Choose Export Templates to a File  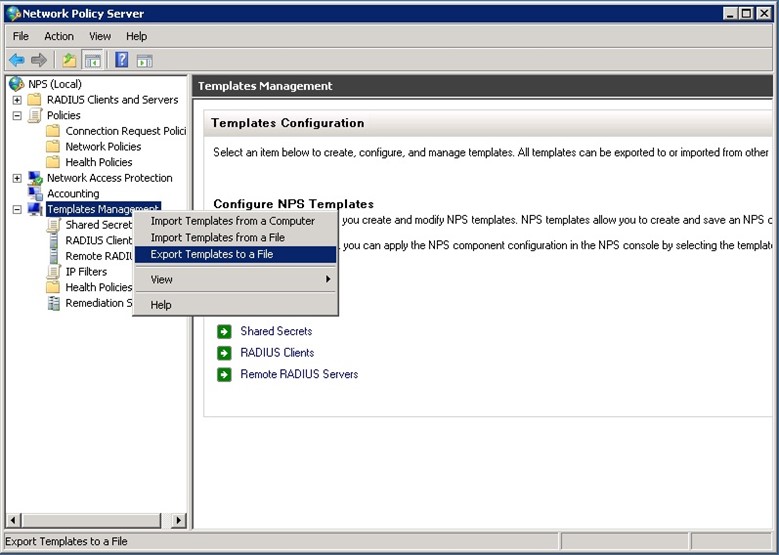coord(235,254)
